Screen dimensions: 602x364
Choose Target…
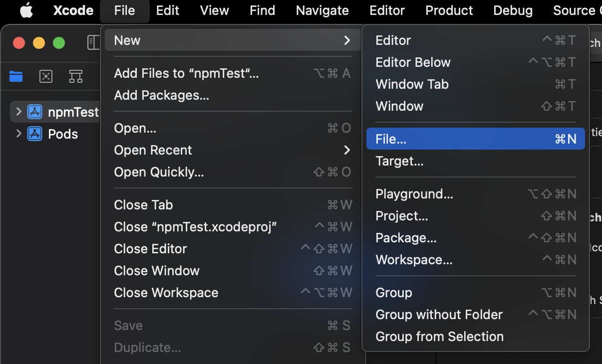(476, 161)
